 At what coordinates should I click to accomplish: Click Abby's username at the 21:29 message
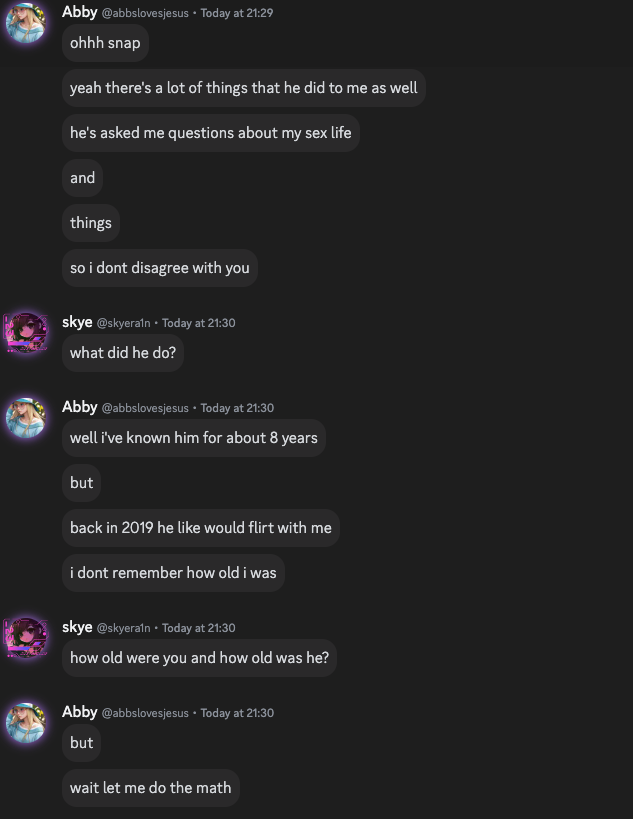pyautogui.click(x=80, y=12)
